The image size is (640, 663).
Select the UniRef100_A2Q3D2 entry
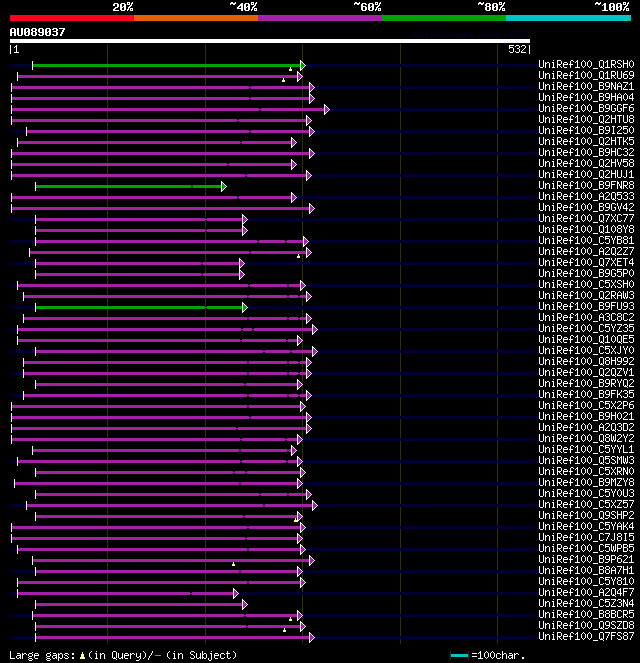[586, 427]
